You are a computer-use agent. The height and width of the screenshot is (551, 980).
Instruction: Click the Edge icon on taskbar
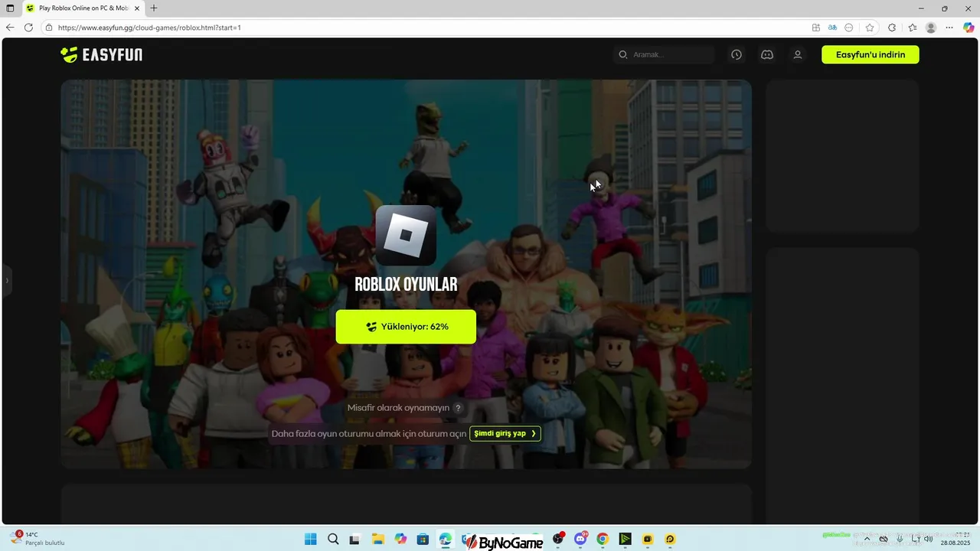pos(445,539)
